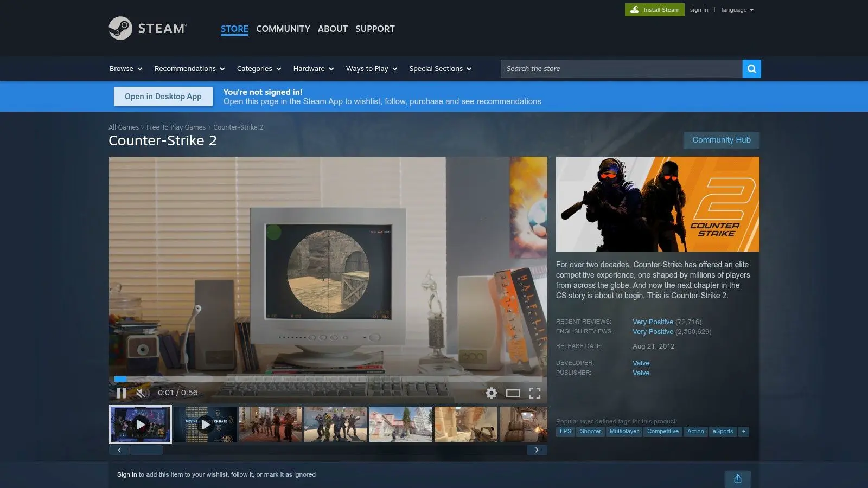Click the video time 0:01 / 0:56

tap(177, 393)
